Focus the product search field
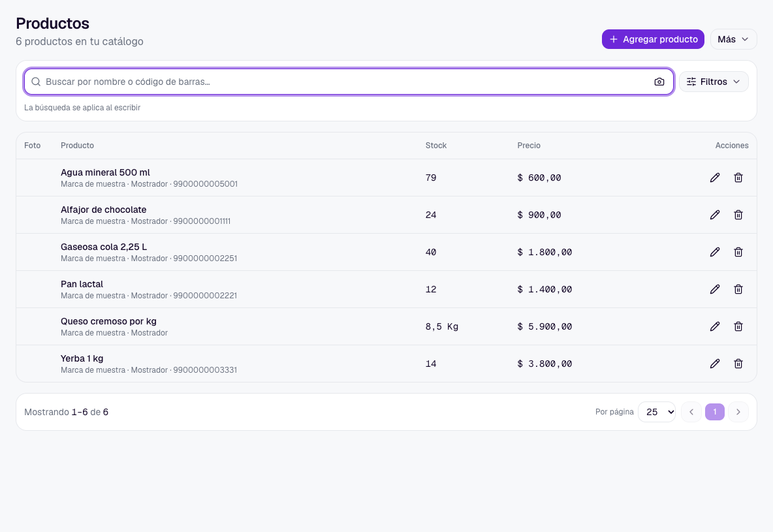This screenshot has height=532, width=773. pos(349,82)
